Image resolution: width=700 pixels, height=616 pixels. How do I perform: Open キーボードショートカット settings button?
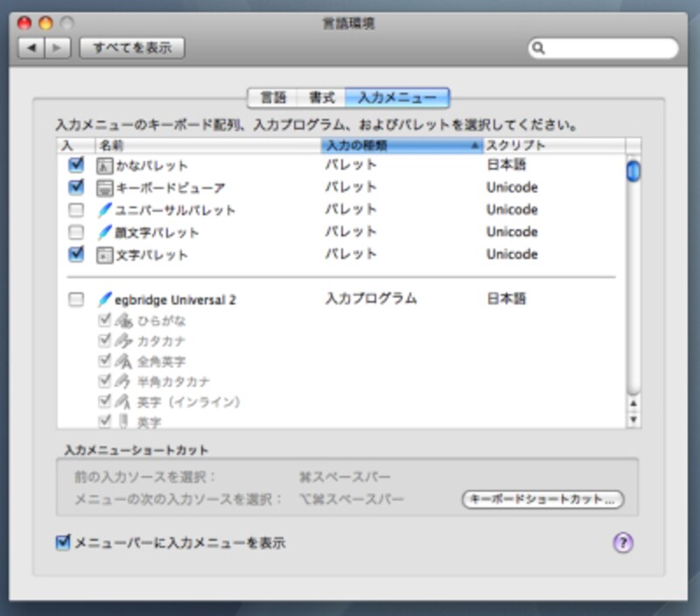tap(542, 500)
